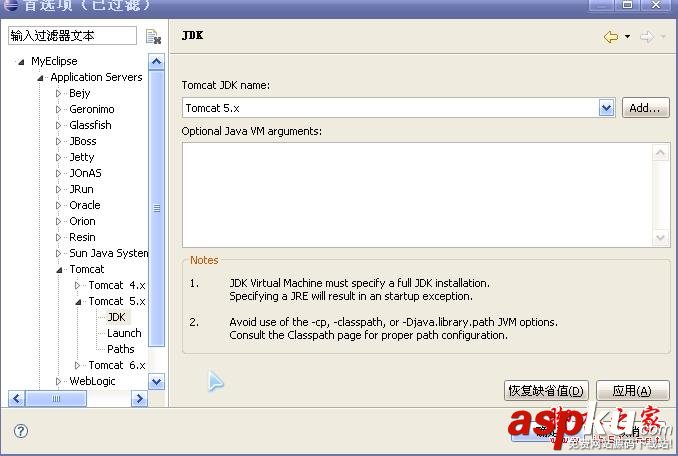The width and height of the screenshot is (678, 456).
Task: Click the 应用(A) apply button
Action: click(633, 391)
